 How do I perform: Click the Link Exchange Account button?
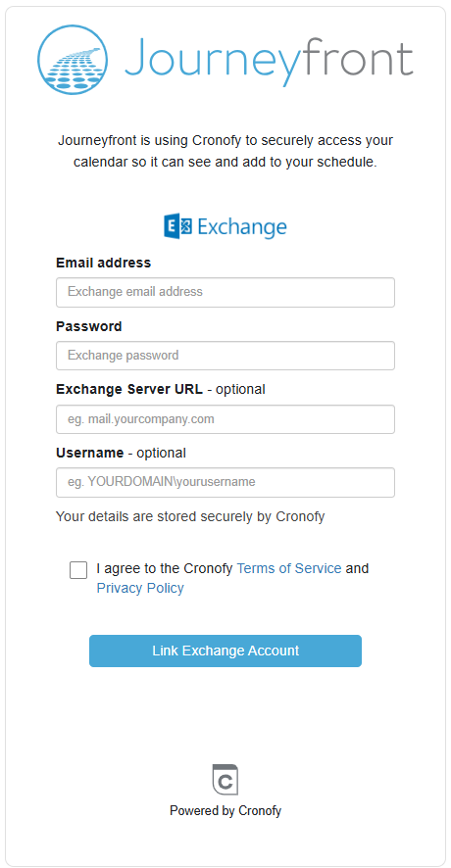click(225, 651)
